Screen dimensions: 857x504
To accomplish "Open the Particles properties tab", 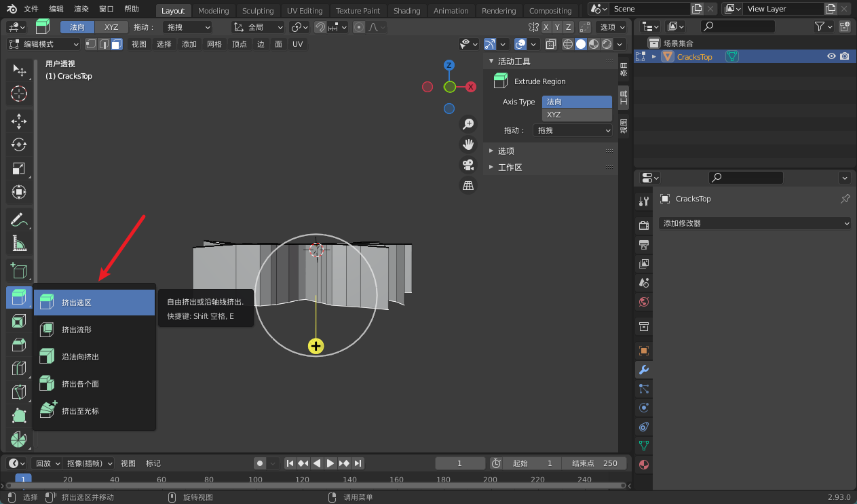I will click(644, 389).
